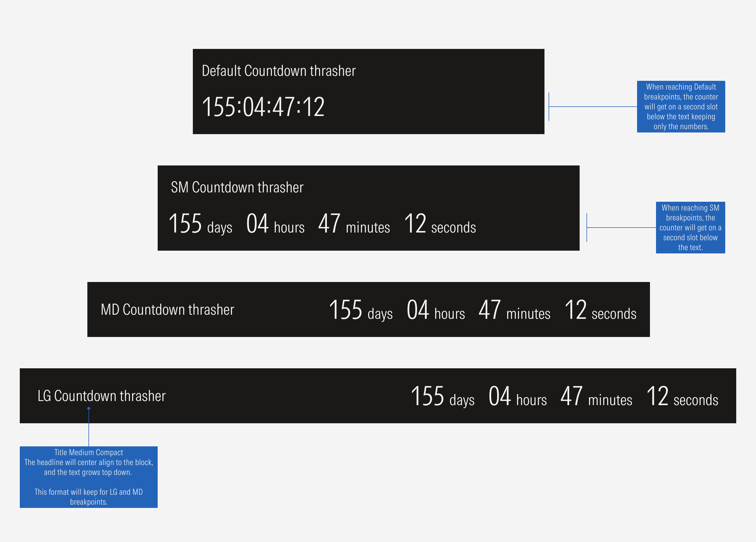Open the Default breakpoints annotation note
This screenshot has width=756, height=542.
pos(681,107)
